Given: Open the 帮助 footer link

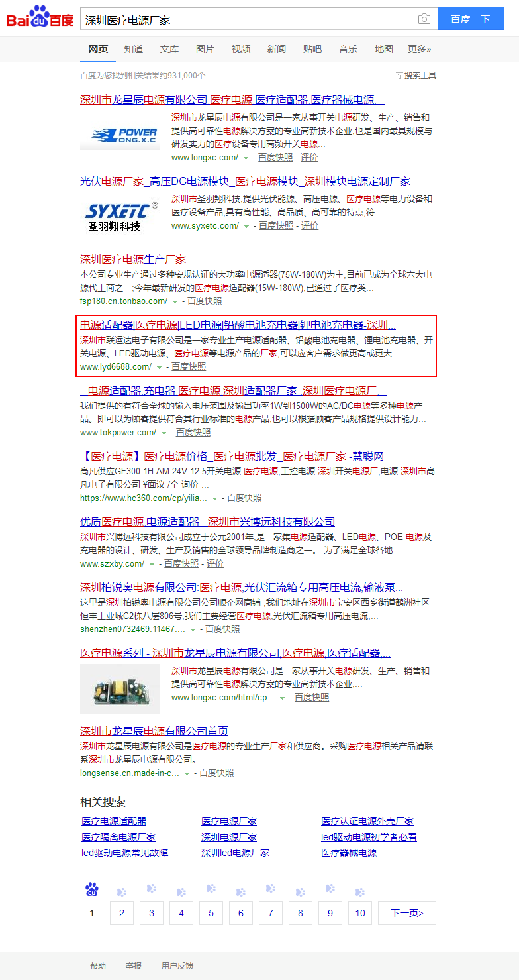Looking at the screenshot, I should (x=98, y=966).
